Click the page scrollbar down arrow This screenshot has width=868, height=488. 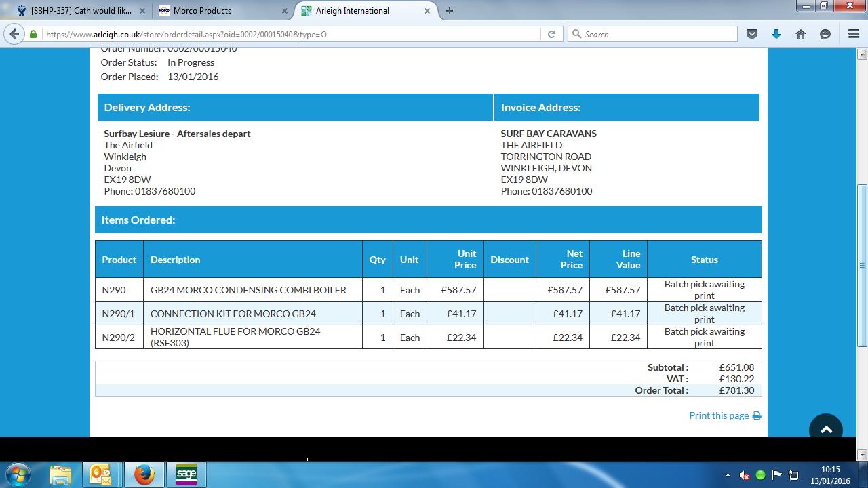[862, 455]
